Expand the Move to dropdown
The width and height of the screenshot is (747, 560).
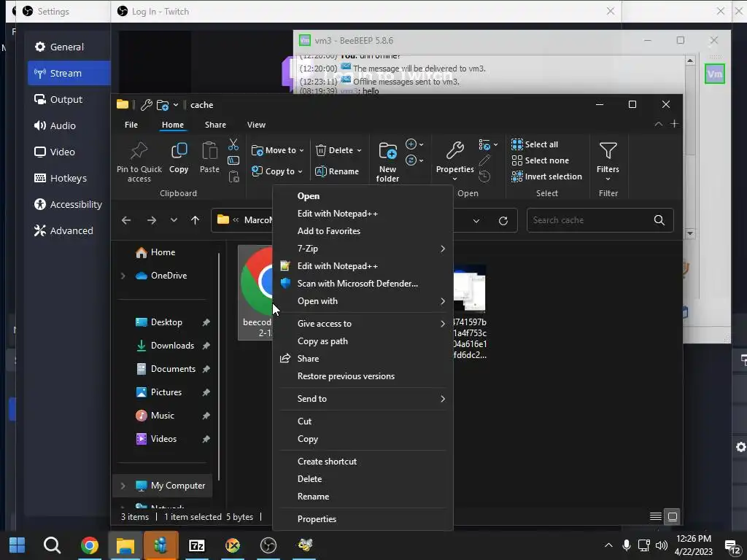click(301, 150)
